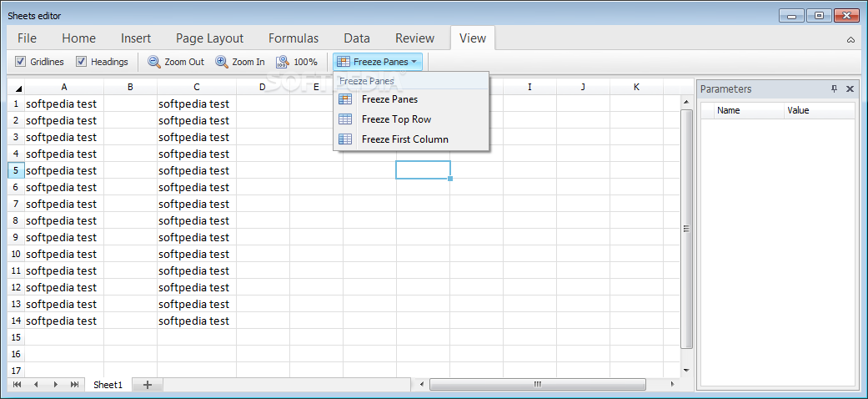Go to the previous sheet tab
868x399 pixels.
36,385
